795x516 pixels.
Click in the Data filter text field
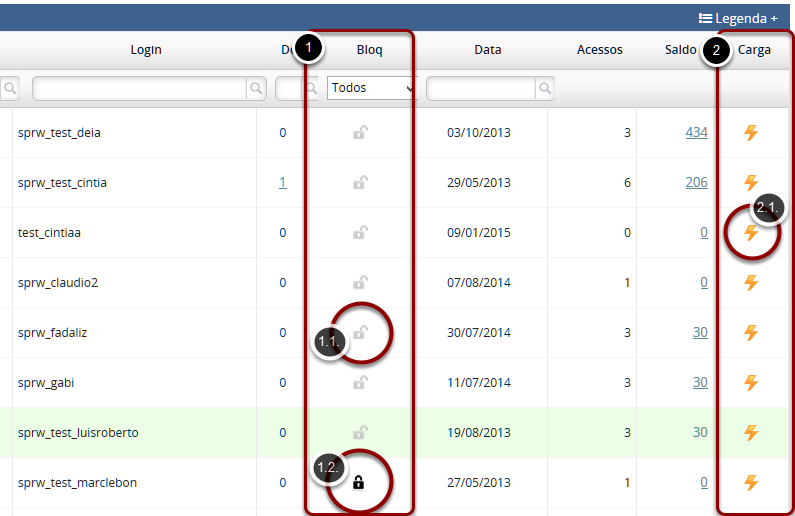(481, 89)
